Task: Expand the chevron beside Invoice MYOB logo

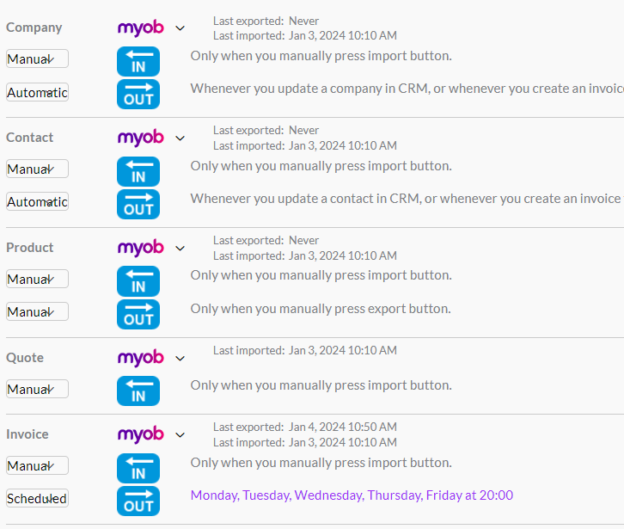Action: tap(180, 435)
